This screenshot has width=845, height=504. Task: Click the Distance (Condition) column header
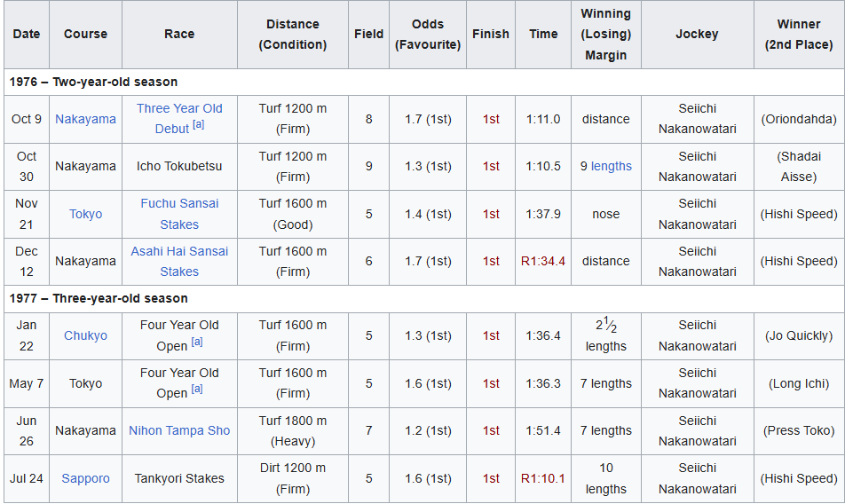point(293,35)
